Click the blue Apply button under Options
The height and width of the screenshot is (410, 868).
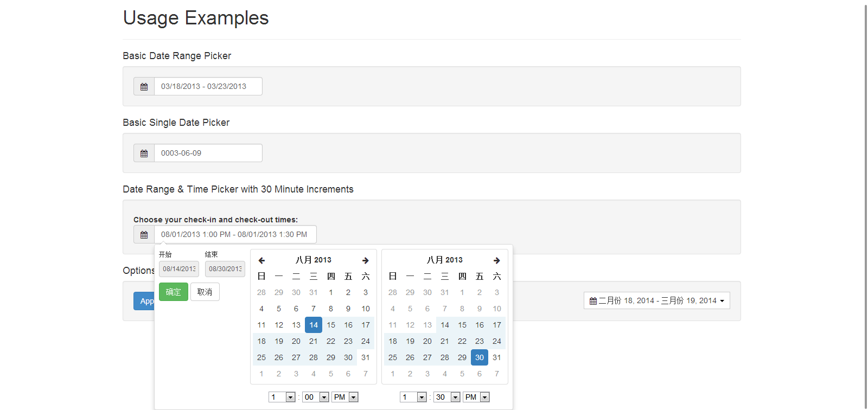pyautogui.click(x=144, y=301)
